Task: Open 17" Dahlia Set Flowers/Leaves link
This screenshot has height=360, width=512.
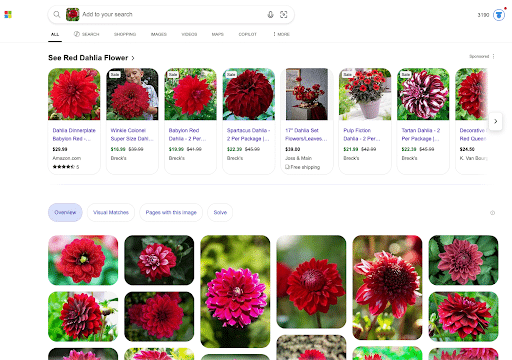Action: pos(306,134)
